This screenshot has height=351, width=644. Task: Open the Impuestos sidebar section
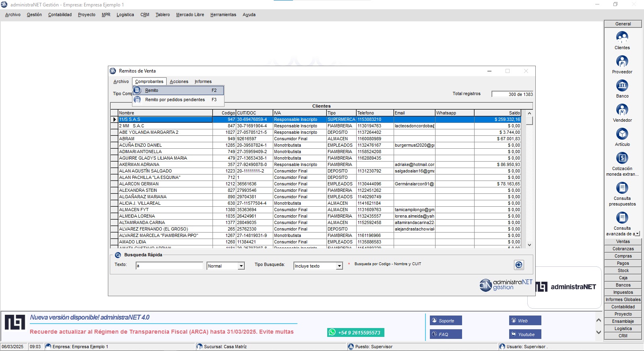click(x=623, y=293)
